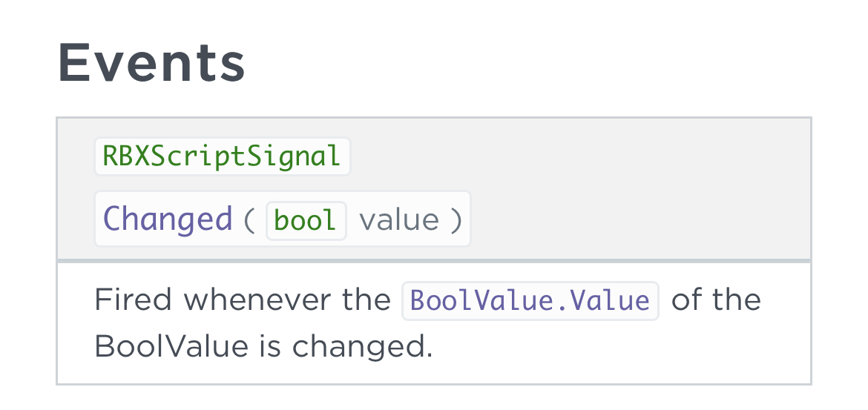
Task: Open the BoolValue.Value property link
Action: tap(530, 301)
